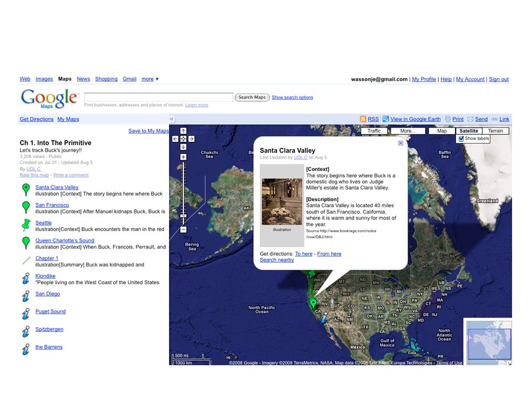The image size is (532, 399).
Task: Click Sign out link
Action: point(499,79)
